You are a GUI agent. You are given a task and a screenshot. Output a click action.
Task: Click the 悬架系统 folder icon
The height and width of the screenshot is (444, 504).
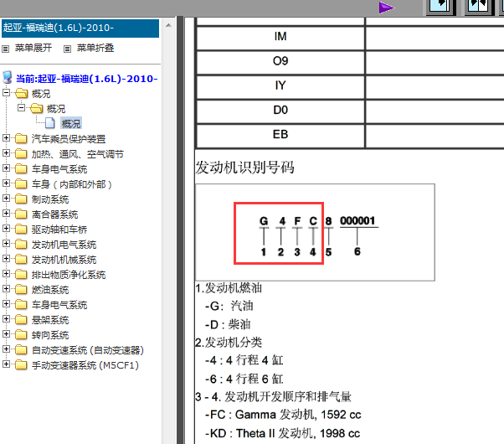click(21, 320)
